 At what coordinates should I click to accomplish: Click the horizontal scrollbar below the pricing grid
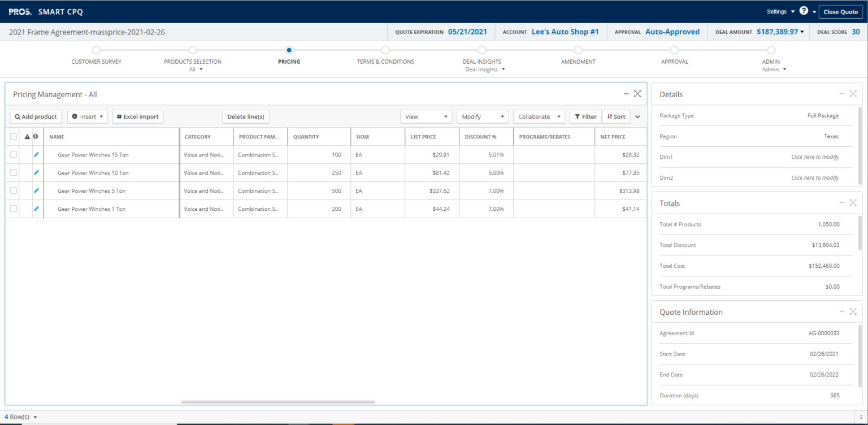tap(278, 402)
